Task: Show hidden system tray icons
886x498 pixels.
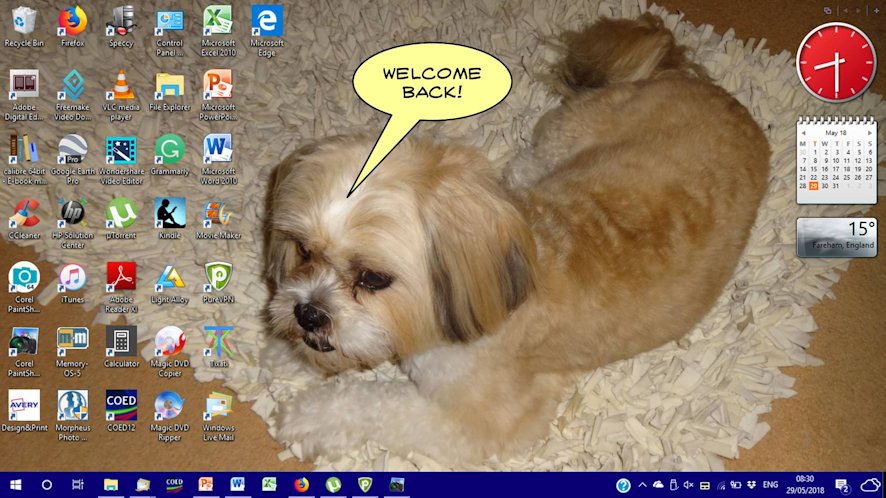Action: coord(642,485)
